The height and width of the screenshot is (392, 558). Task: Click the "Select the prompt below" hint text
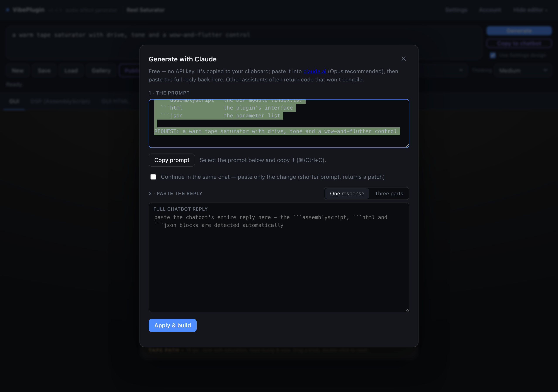pos(263,160)
